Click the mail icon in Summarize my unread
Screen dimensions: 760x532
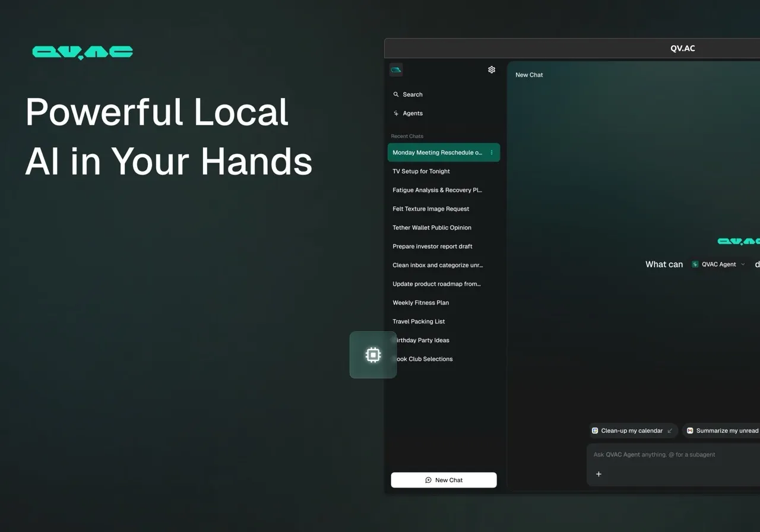coord(690,430)
